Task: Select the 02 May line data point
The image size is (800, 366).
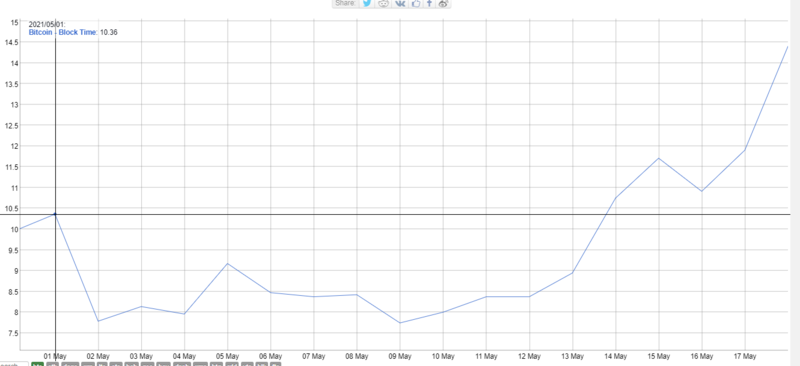Action: [98, 321]
